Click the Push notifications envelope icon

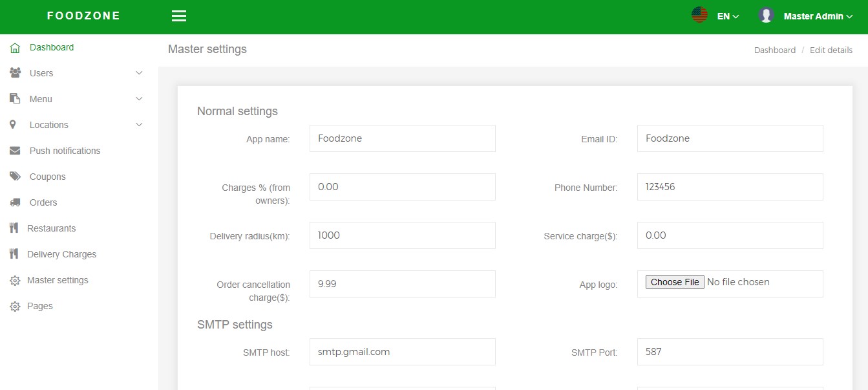point(15,151)
